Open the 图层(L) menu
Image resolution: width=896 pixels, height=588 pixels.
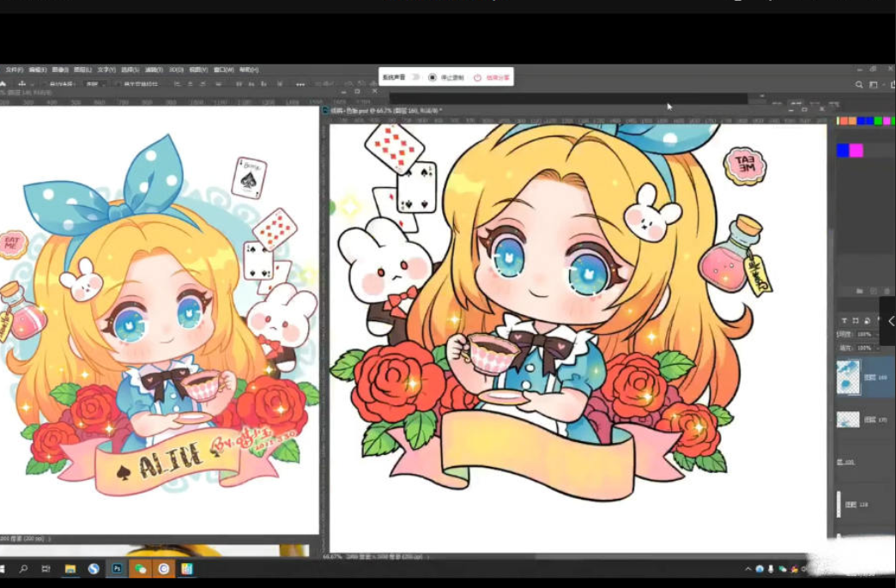click(x=82, y=70)
